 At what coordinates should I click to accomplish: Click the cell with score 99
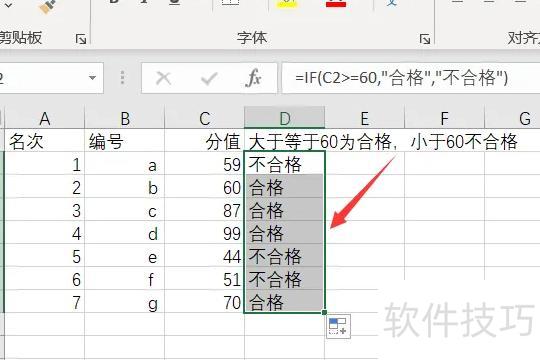[x=205, y=233]
